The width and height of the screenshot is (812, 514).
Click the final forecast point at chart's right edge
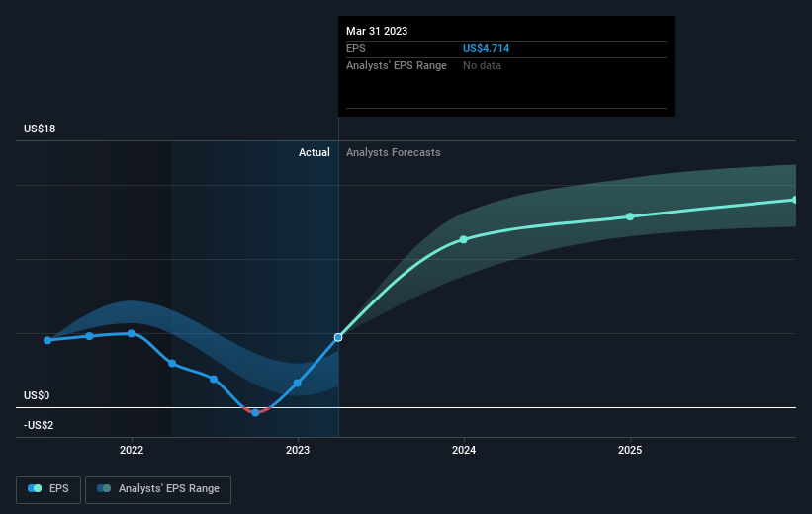[794, 200]
